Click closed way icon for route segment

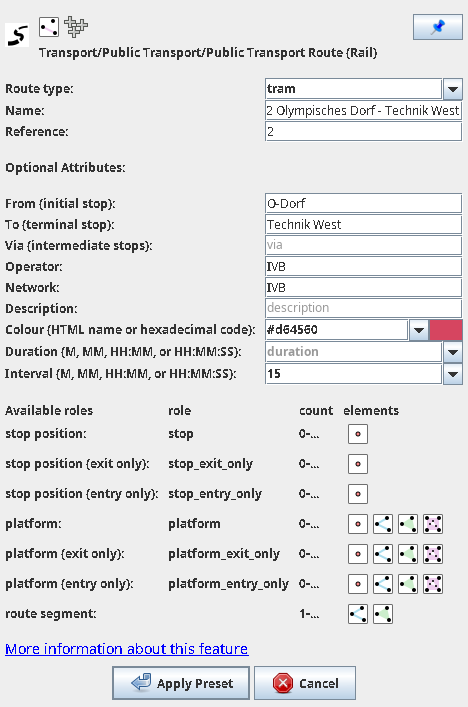coord(383,614)
